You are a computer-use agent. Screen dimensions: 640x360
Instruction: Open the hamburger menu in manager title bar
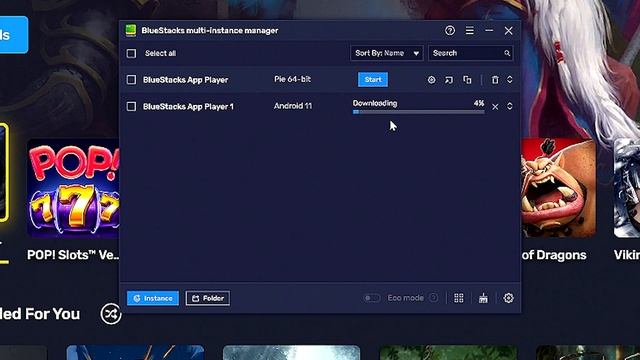click(x=470, y=31)
